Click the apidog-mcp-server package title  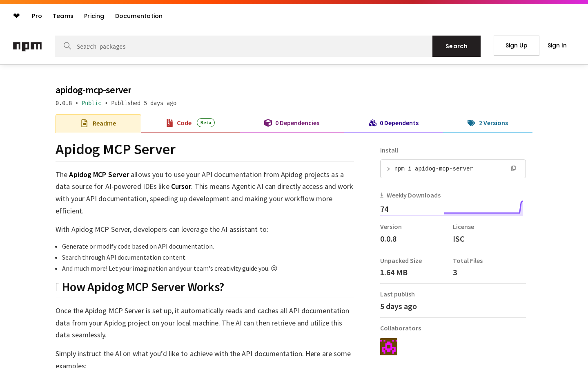[x=94, y=90]
